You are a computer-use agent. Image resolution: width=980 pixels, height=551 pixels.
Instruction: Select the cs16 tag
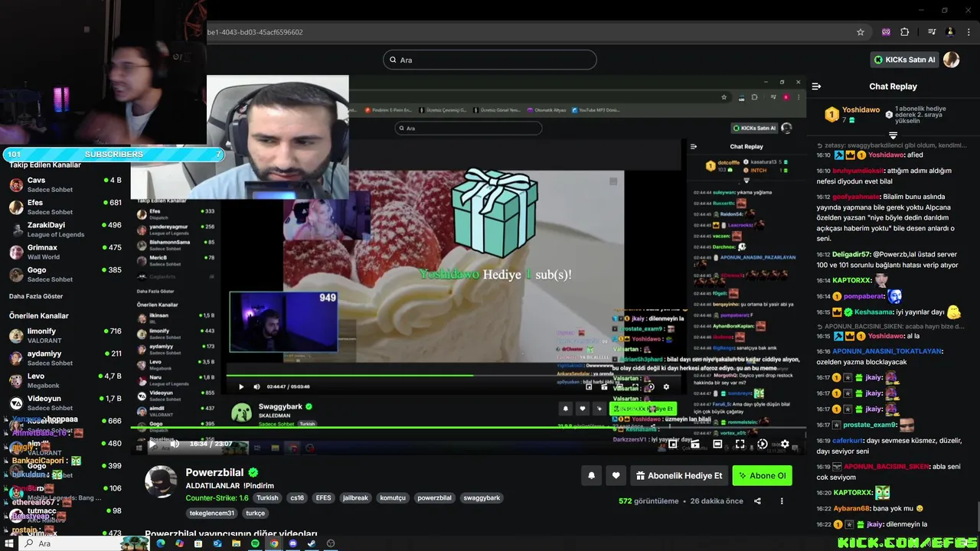pyautogui.click(x=296, y=497)
